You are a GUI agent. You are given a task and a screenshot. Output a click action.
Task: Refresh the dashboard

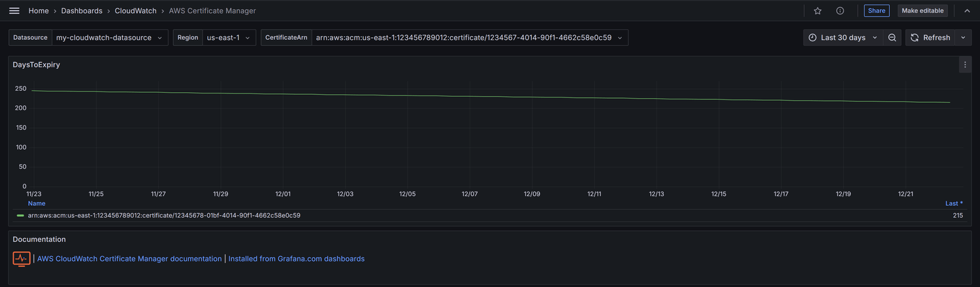tap(930, 38)
